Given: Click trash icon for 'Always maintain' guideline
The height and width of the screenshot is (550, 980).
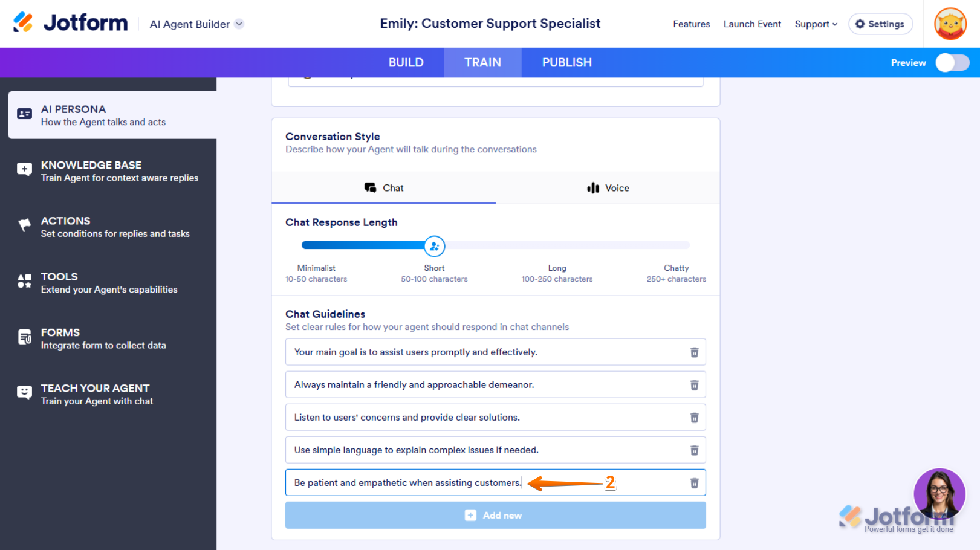Looking at the screenshot, I should 694,385.
